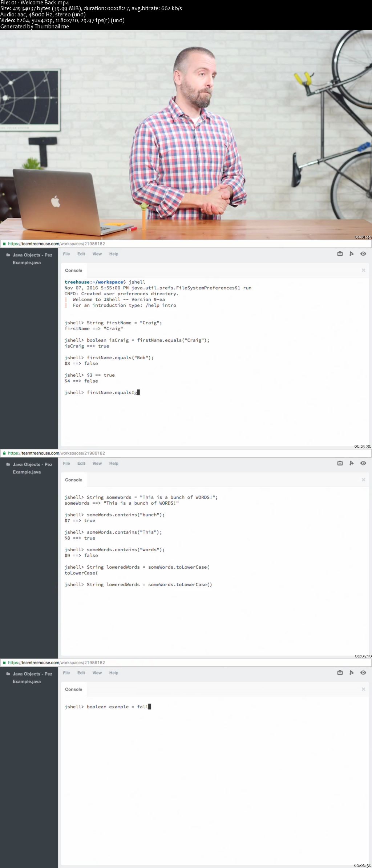Click the snapshot icon in the someWords console frame
Image resolution: width=372 pixels, height=868 pixels.
pos(340,463)
